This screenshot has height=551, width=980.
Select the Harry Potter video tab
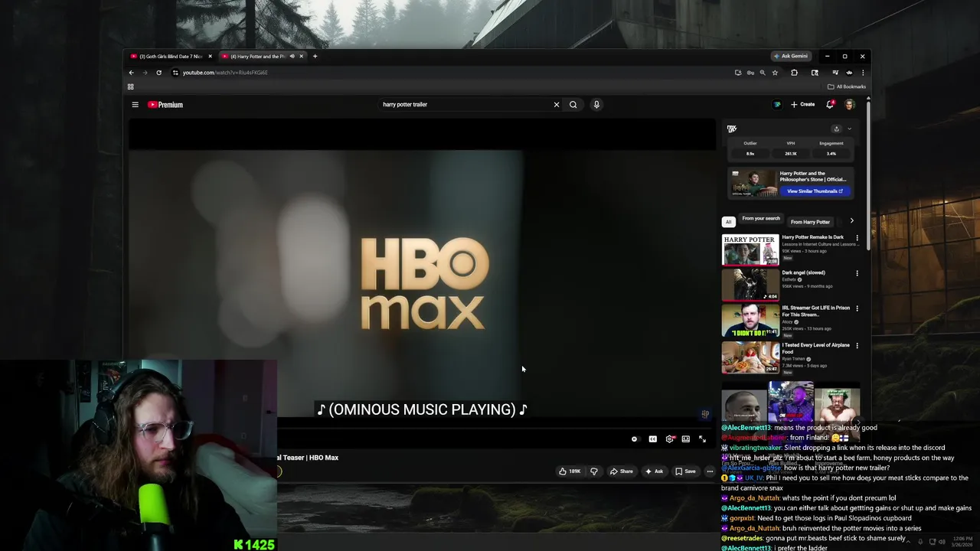click(x=257, y=56)
